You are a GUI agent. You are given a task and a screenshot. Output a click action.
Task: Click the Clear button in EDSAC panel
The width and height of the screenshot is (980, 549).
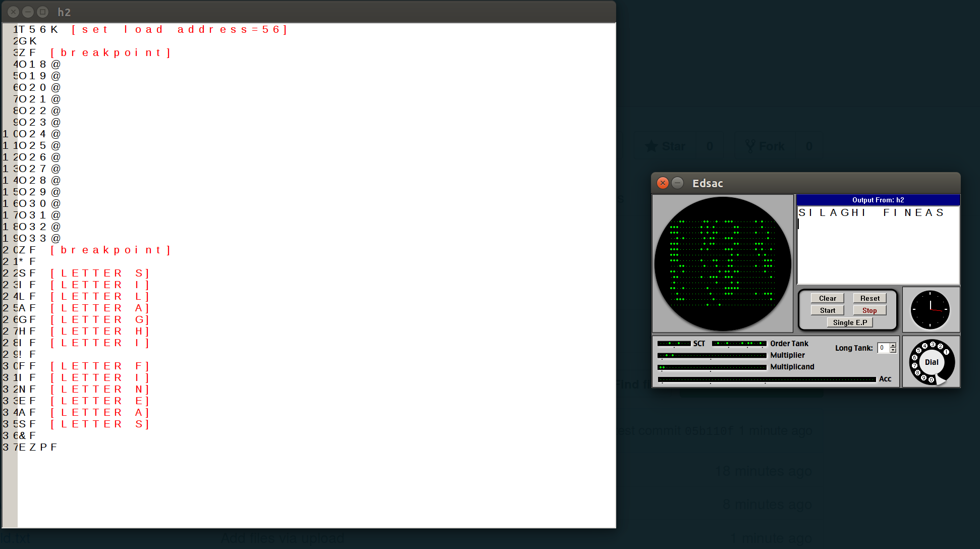pos(827,298)
